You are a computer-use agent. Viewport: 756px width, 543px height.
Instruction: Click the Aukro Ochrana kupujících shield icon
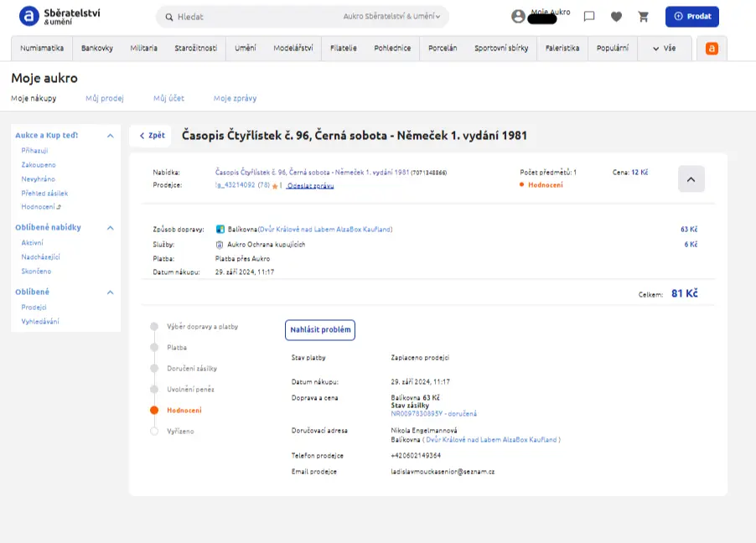220,245
